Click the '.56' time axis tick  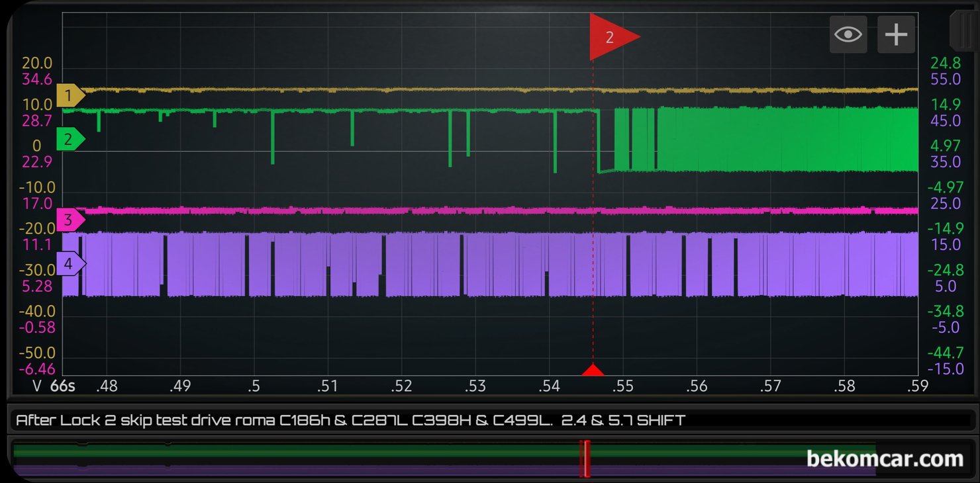pos(697,386)
